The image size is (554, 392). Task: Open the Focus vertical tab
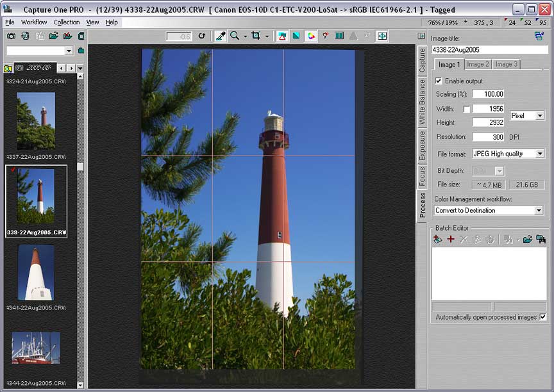point(422,176)
